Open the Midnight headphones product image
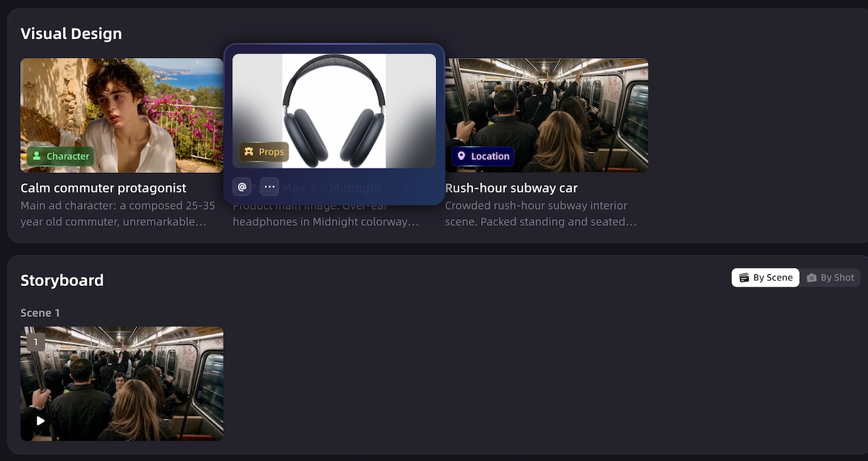Image resolution: width=868 pixels, height=461 pixels. [x=334, y=111]
